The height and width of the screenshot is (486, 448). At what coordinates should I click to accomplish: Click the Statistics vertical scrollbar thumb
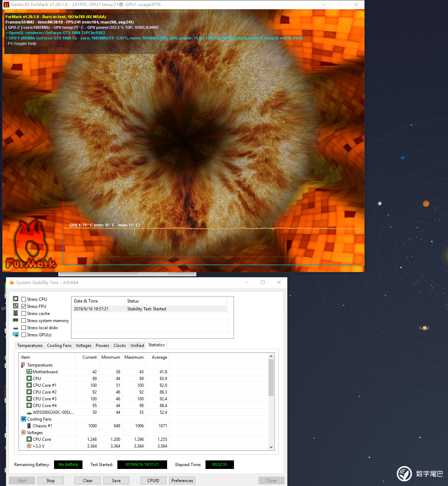pyautogui.click(x=271, y=378)
